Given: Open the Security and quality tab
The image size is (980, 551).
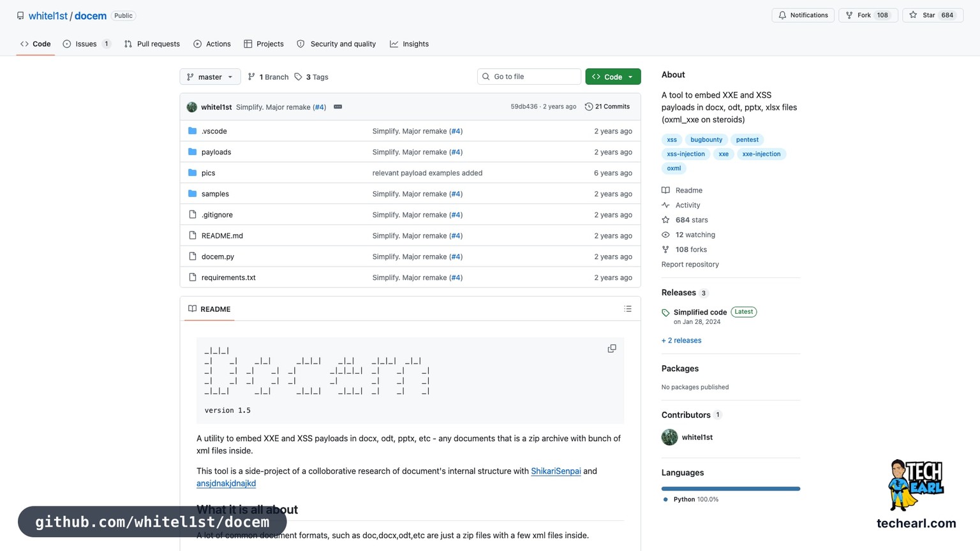Looking at the screenshot, I should 336,44.
